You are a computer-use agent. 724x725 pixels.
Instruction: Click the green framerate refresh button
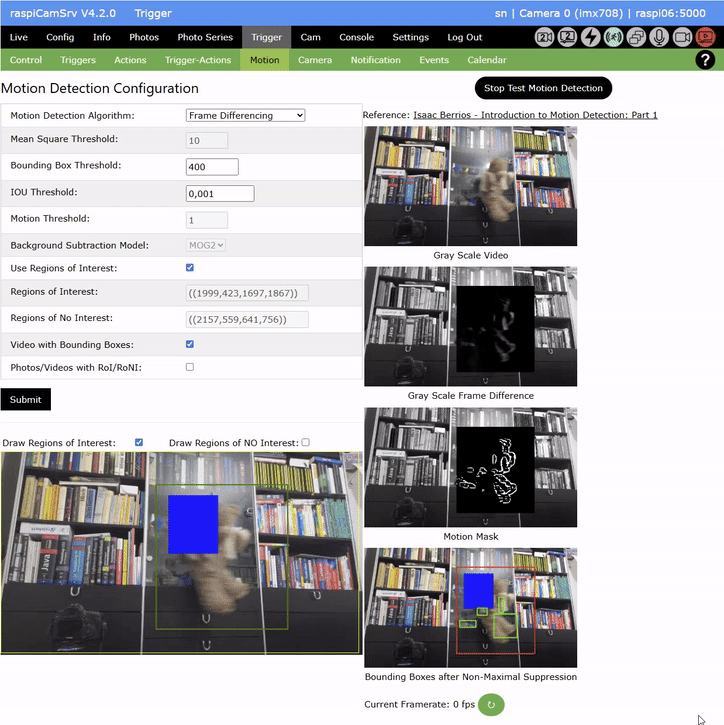pos(491,705)
